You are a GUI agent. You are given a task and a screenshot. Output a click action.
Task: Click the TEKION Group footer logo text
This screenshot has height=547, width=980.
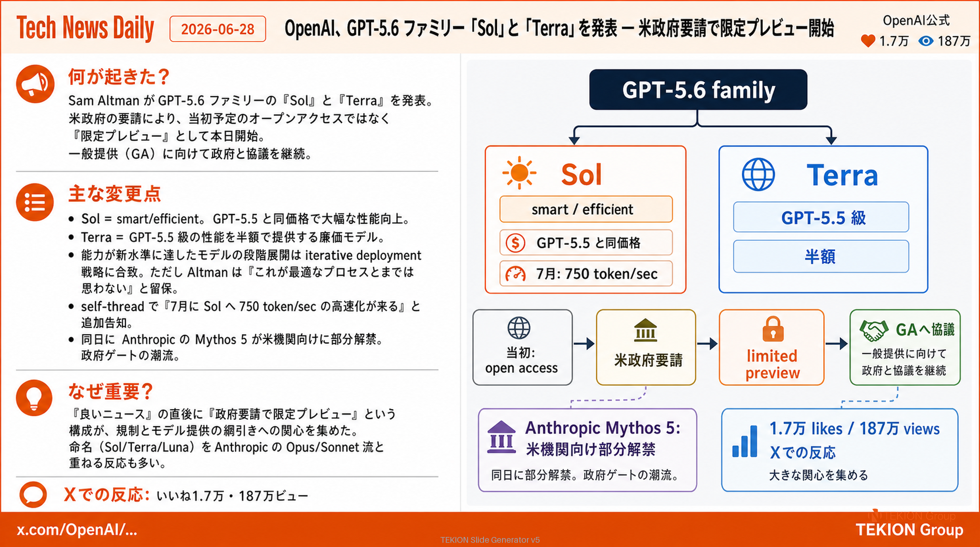909,530
